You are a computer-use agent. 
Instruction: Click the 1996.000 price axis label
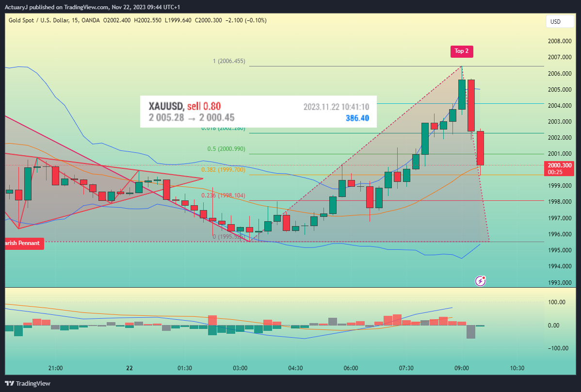pyautogui.click(x=560, y=234)
